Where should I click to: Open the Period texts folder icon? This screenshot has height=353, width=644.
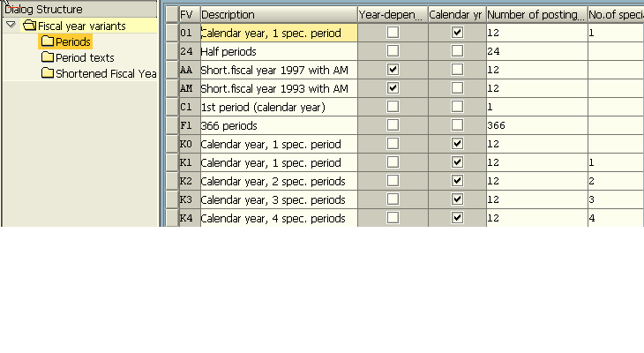48,57
